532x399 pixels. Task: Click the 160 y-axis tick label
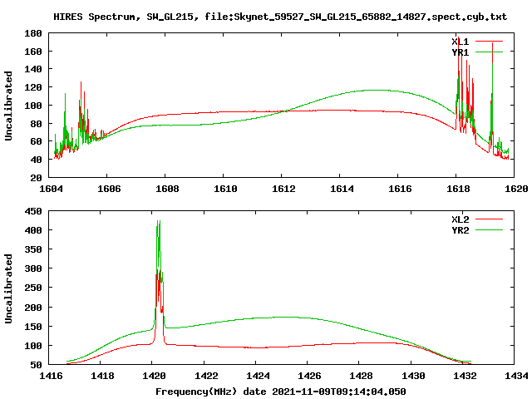[33, 52]
